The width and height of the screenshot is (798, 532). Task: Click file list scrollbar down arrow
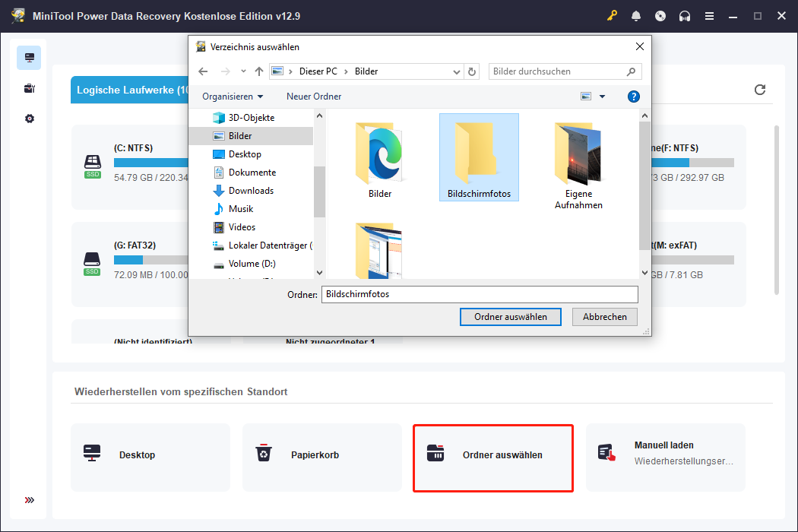coord(644,273)
